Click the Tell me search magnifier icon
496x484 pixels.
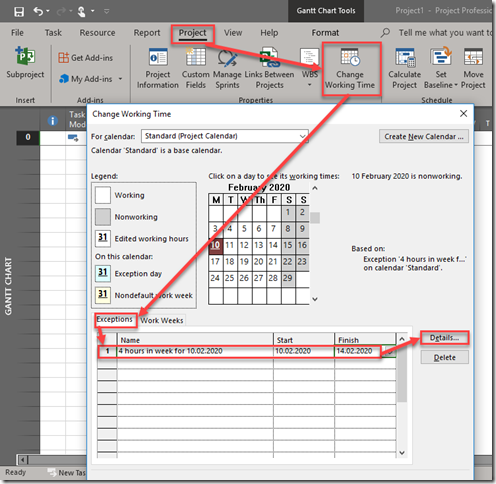[x=385, y=33]
